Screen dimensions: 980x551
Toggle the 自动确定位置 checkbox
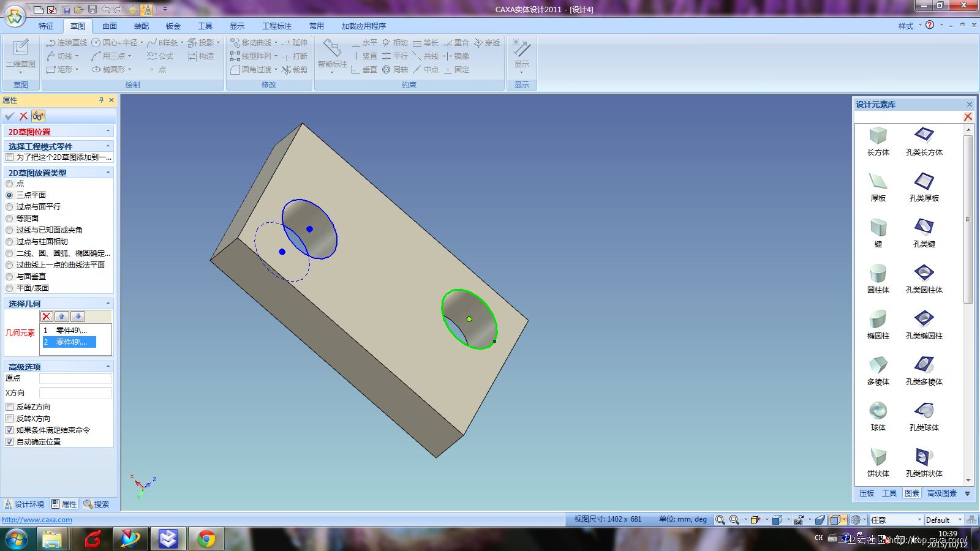(9, 442)
